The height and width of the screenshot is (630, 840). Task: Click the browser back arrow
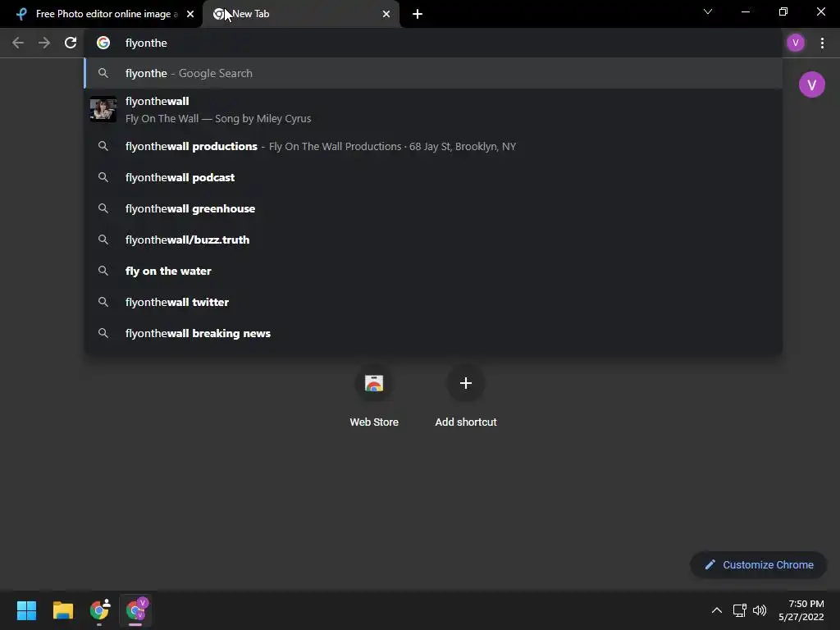[x=18, y=43]
